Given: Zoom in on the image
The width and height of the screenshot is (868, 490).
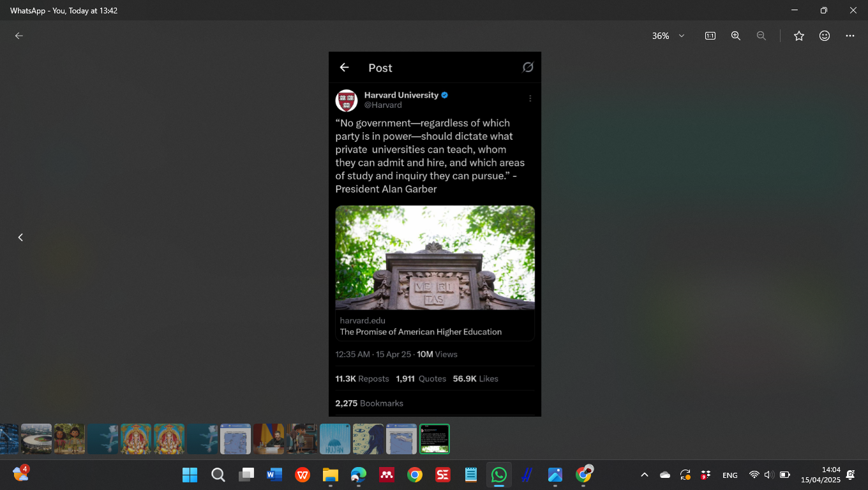Looking at the screenshot, I should (736, 36).
